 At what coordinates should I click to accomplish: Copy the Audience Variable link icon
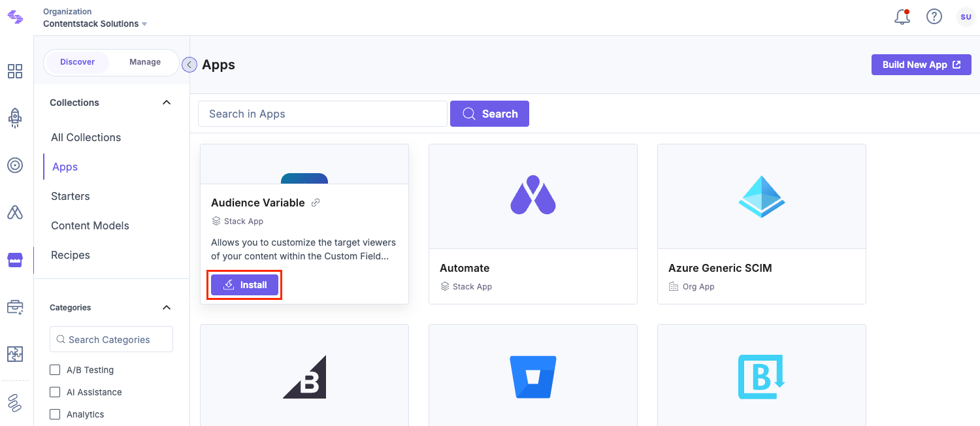click(x=316, y=203)
